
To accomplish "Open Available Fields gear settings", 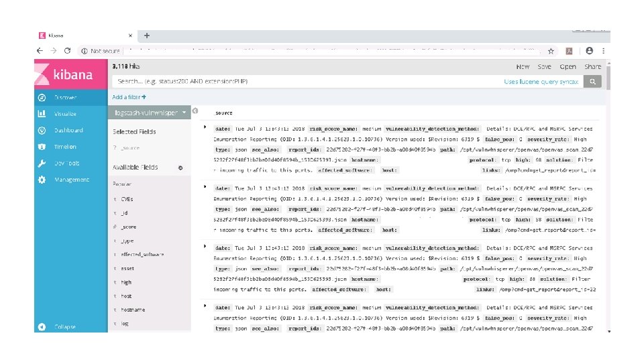I will (180, 168).
